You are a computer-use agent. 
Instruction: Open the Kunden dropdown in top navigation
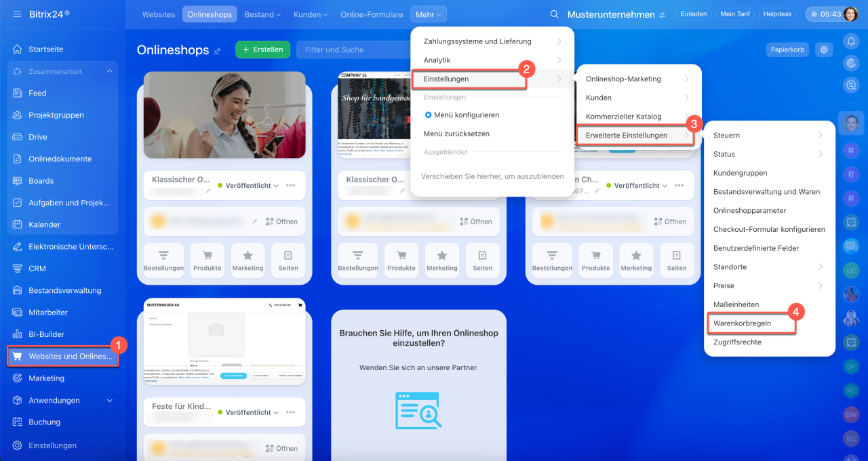[311, 14]
